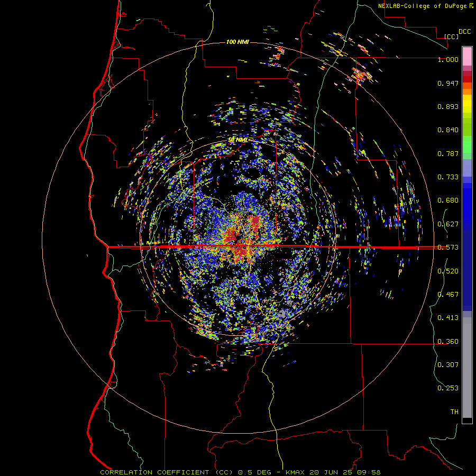
Task: Click the 50 NMI range ring label
Action: tap(238, 140)
